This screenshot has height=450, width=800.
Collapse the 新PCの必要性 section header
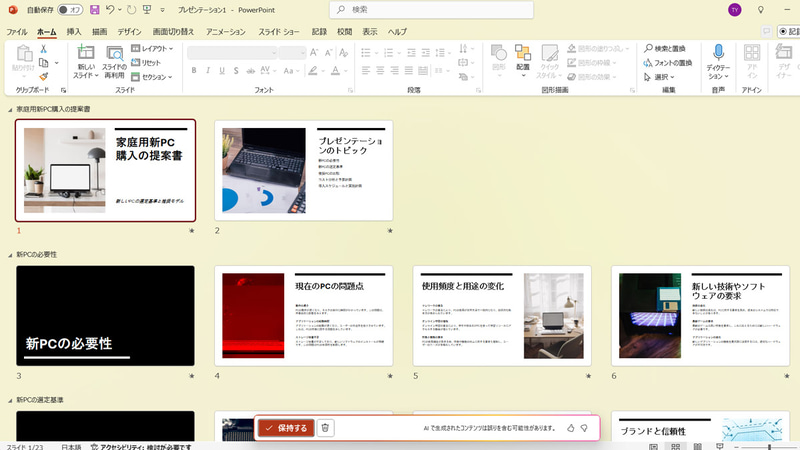(10, 255)
